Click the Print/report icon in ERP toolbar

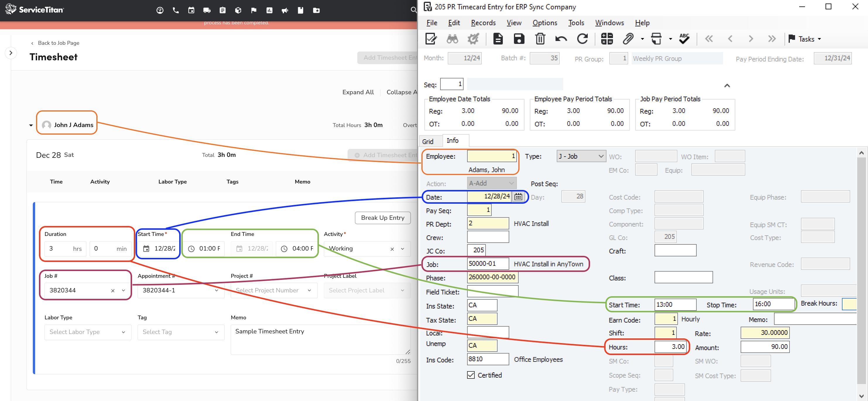pyautogui.click(x=656, y=39)
